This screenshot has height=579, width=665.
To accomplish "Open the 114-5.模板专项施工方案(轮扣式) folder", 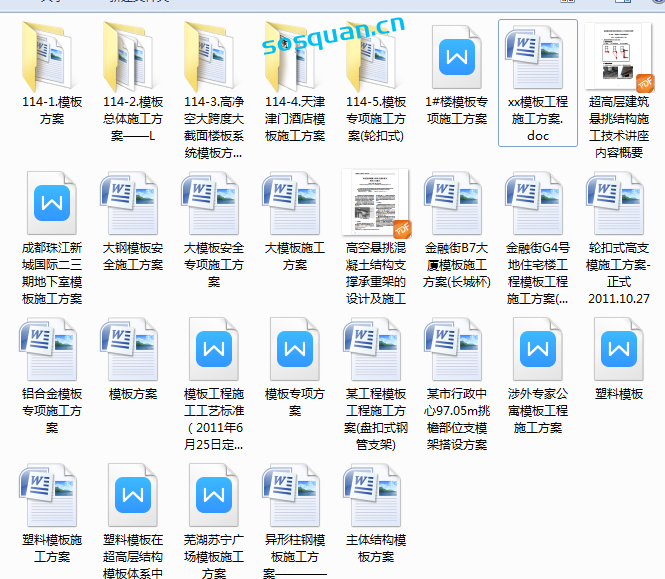I will tap(376, 56).
